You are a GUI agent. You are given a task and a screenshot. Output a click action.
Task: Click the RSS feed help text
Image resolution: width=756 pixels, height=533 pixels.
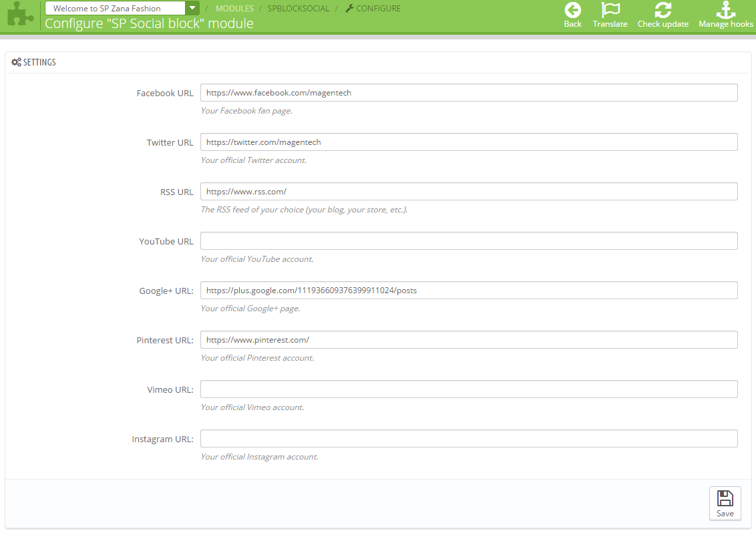point(305,210)
